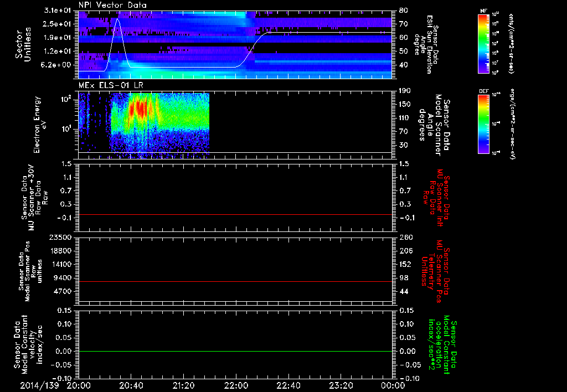Click the cnts/(cm**2-sr-sec) units label
The height and width of the screenshot is (392, 567).
(x=511, y=44)
